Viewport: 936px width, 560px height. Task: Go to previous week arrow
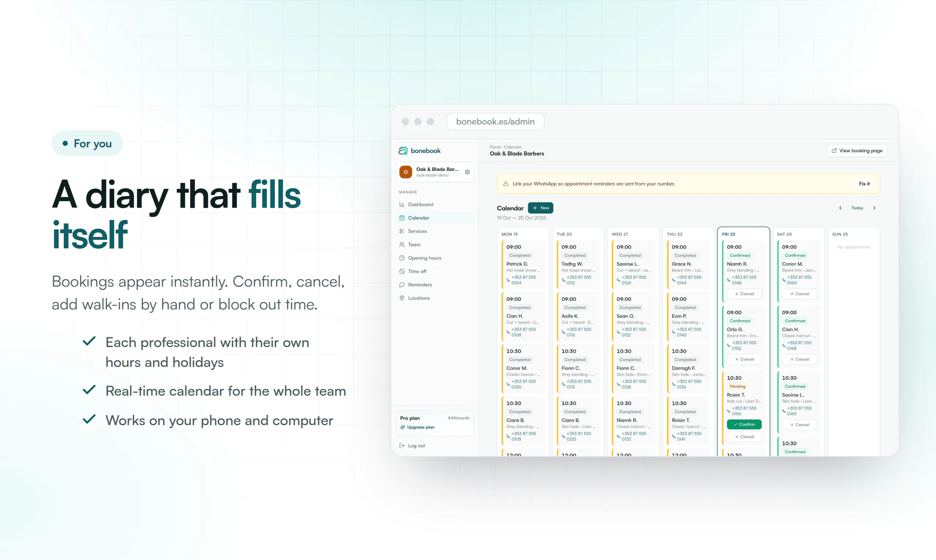[x=840, y=208]
